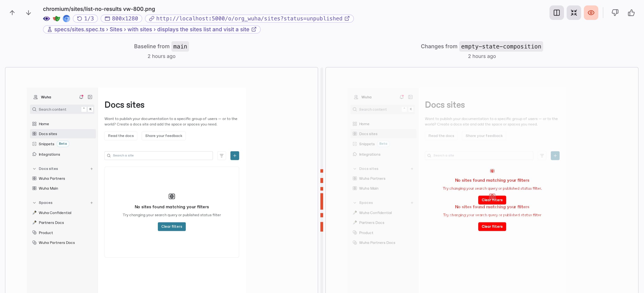This screenshot has width=644, height=293.
Task: Click Read the docs in changes screenshot
Action: pyautogui.click(x=441, y=136)
